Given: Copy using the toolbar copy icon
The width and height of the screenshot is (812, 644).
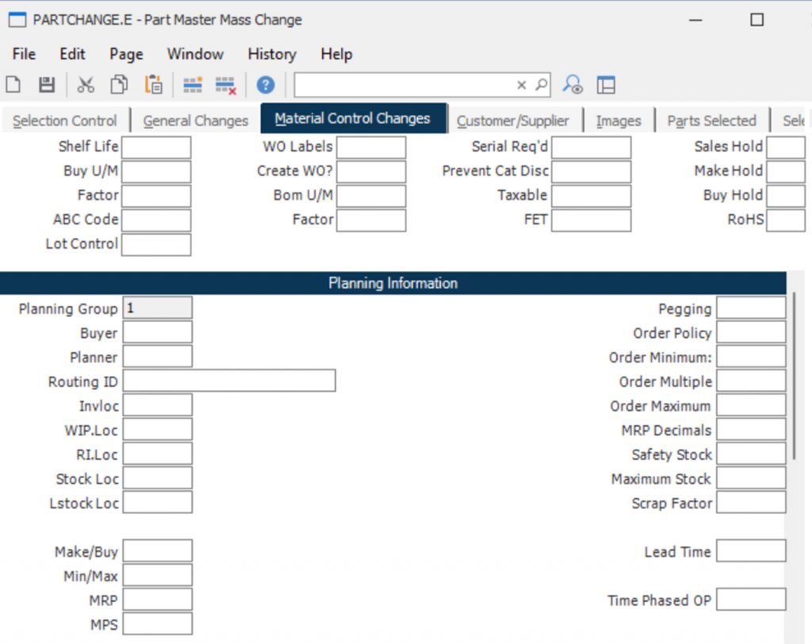Looking at the screenshot, I should point(119,84).
